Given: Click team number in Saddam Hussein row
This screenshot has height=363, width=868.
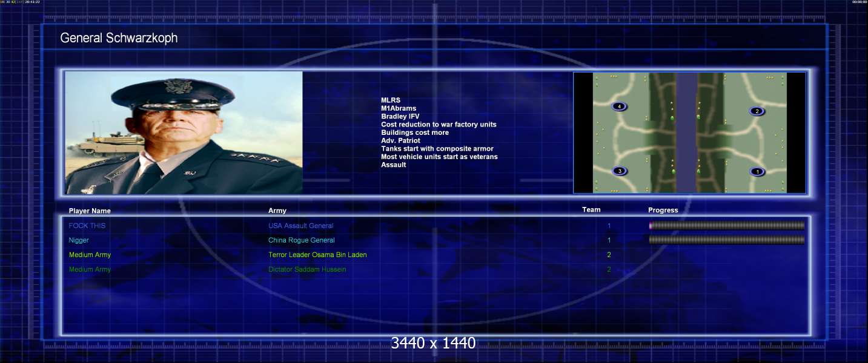Looking at the screenshot, I should (x=609, y=269).
